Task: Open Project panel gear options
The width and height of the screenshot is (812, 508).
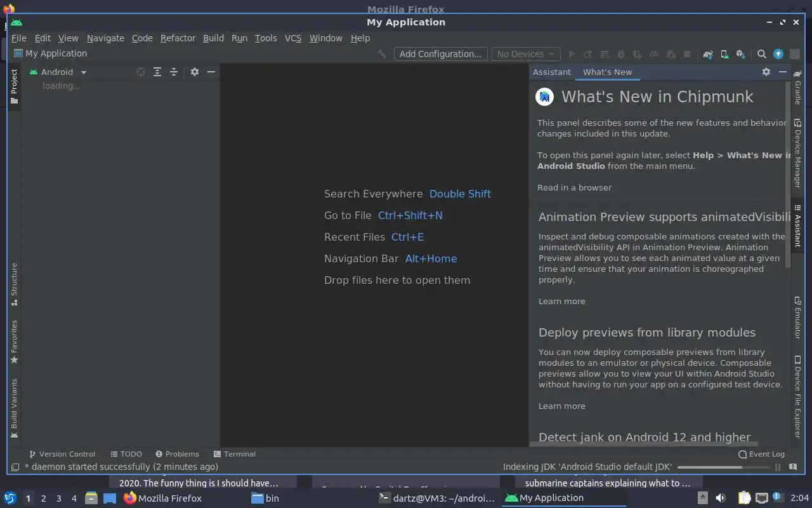Action: click(195, 72)
